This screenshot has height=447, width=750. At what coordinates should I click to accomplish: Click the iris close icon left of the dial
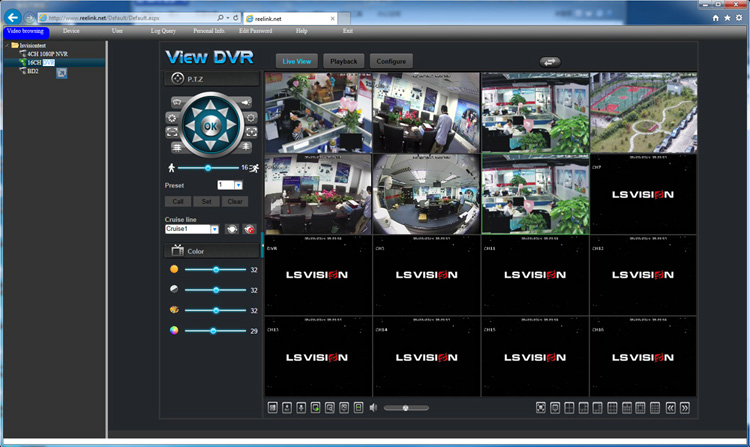pyautogui.click(x=172, y=118)
